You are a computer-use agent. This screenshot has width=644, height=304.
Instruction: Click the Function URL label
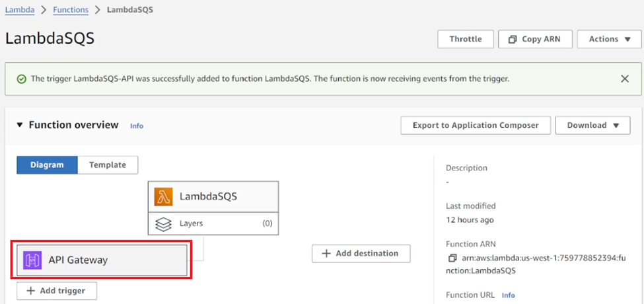(x=470, y=295)
